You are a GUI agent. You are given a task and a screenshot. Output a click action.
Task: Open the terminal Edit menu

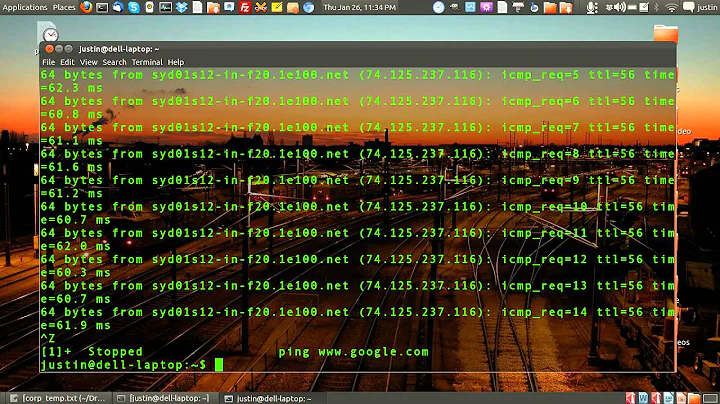click(x=67, y=62)
